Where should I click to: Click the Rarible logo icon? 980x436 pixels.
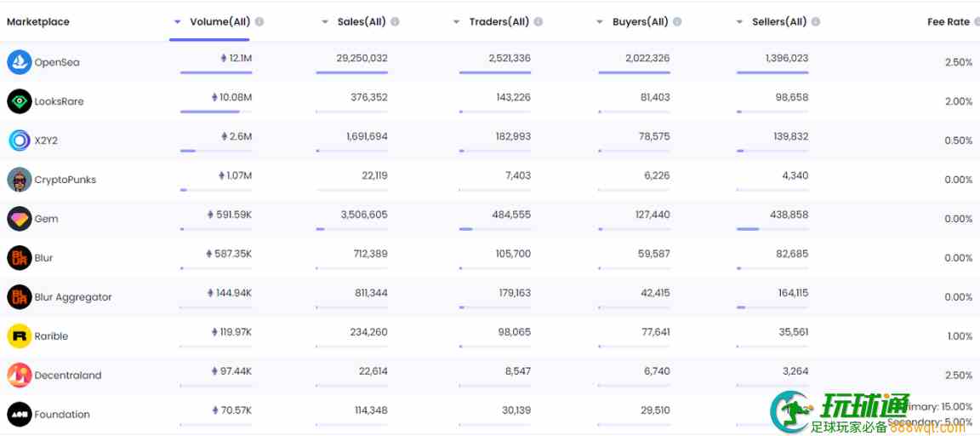20,336
